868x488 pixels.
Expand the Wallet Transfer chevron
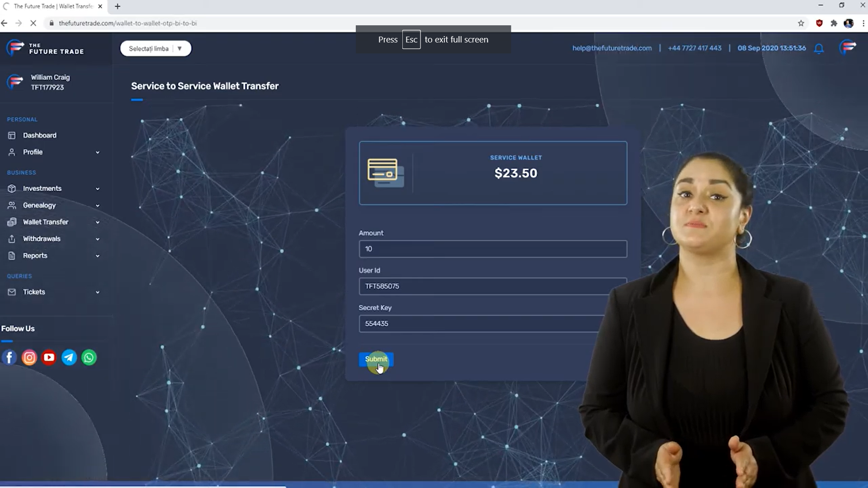click(98, 222)
